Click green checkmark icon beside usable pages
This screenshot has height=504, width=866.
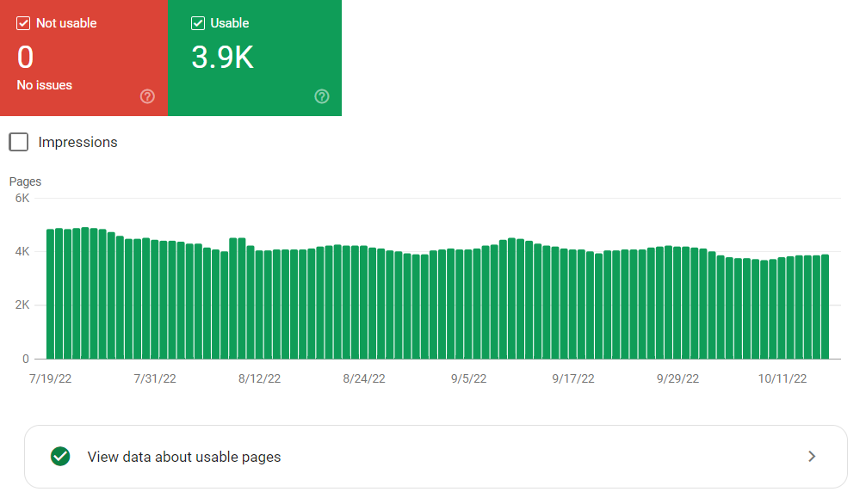tap(60, 457)
